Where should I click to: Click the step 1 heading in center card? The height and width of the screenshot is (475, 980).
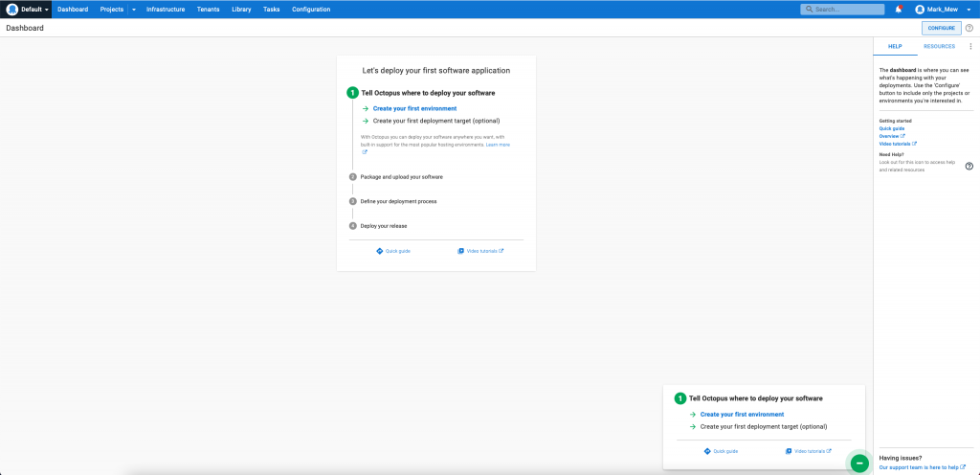pos(428,93)
